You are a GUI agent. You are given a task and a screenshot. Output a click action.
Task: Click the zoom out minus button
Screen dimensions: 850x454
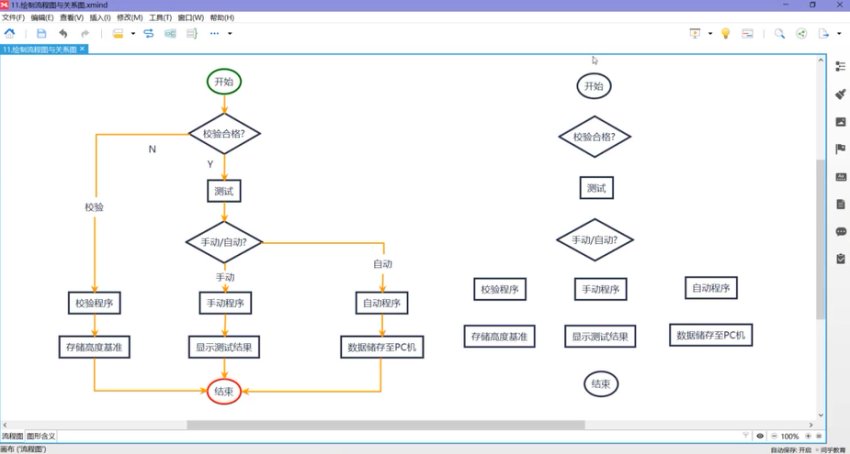(773, 436)
